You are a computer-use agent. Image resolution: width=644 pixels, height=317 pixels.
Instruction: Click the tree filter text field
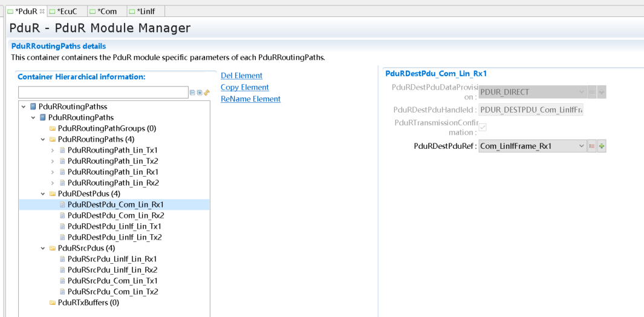[x=103, y=93]
